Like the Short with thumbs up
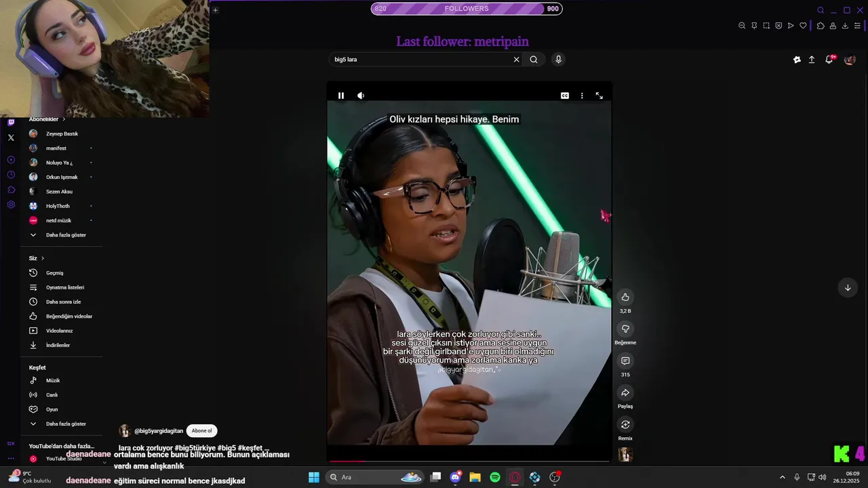The image size is (868, 488). tap(625, 297)
